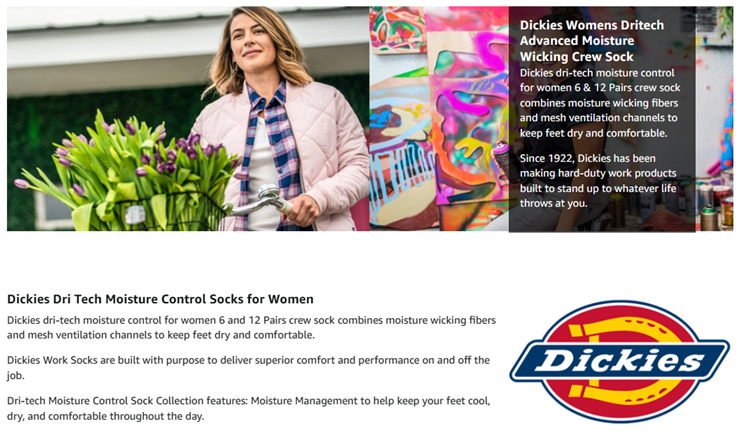Click the dark translucent text overlay box
The width and height of the screenshot is (739, 440).
click(602, 119)
